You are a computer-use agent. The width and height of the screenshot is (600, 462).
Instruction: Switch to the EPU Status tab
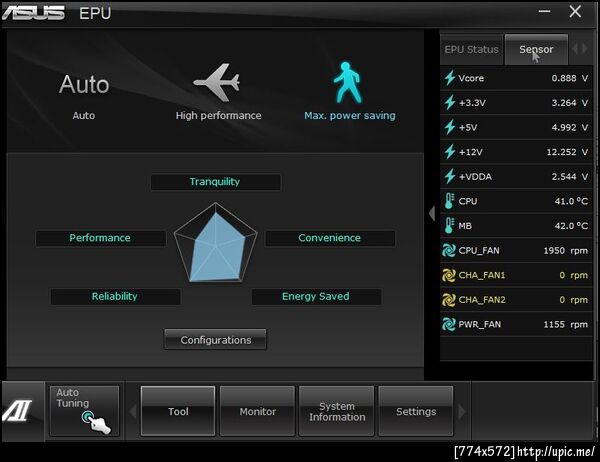(471, 49)
